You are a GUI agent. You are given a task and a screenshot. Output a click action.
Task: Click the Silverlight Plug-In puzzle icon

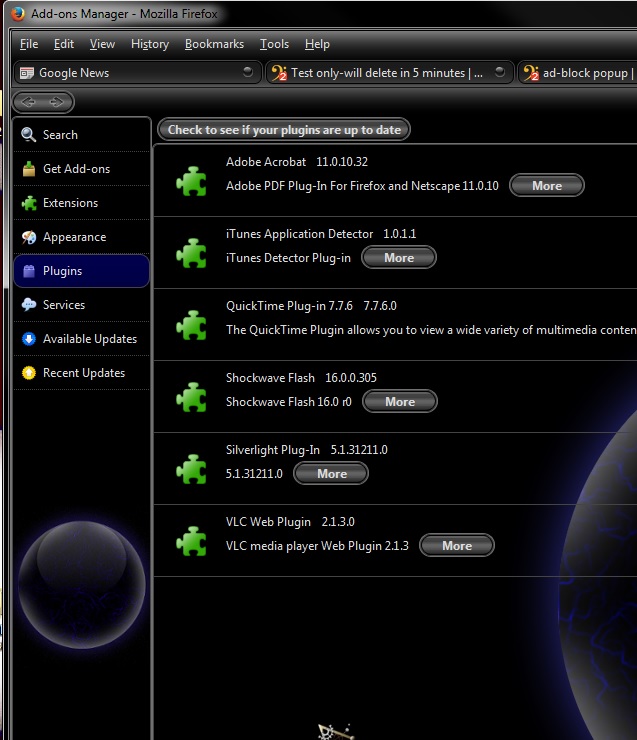point(191,469)
